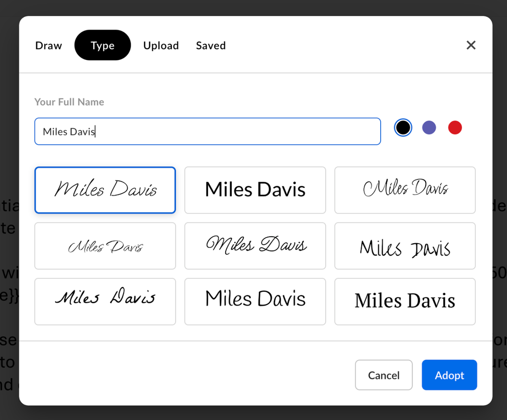Open the Upload tab
The height and width of the screenshot is (420, 507).
pyautogui.click(x=161, y=46)
